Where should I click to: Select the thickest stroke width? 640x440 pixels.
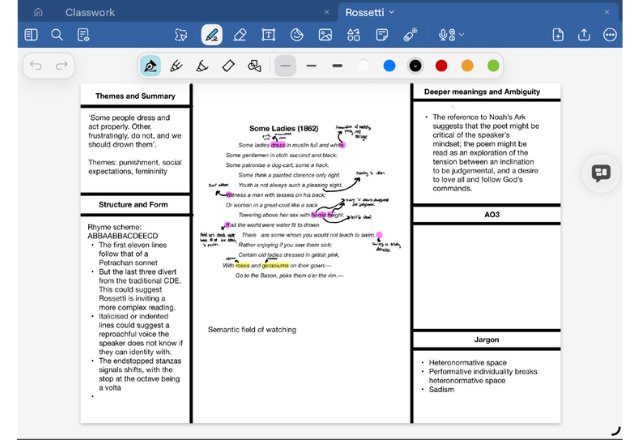pos(338,66)
